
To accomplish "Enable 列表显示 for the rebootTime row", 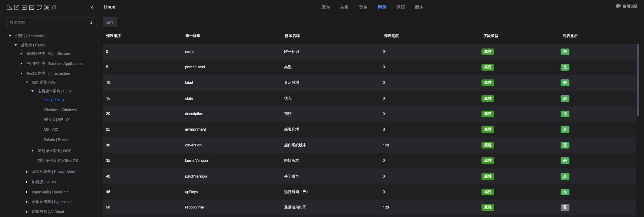I will 565,207.
